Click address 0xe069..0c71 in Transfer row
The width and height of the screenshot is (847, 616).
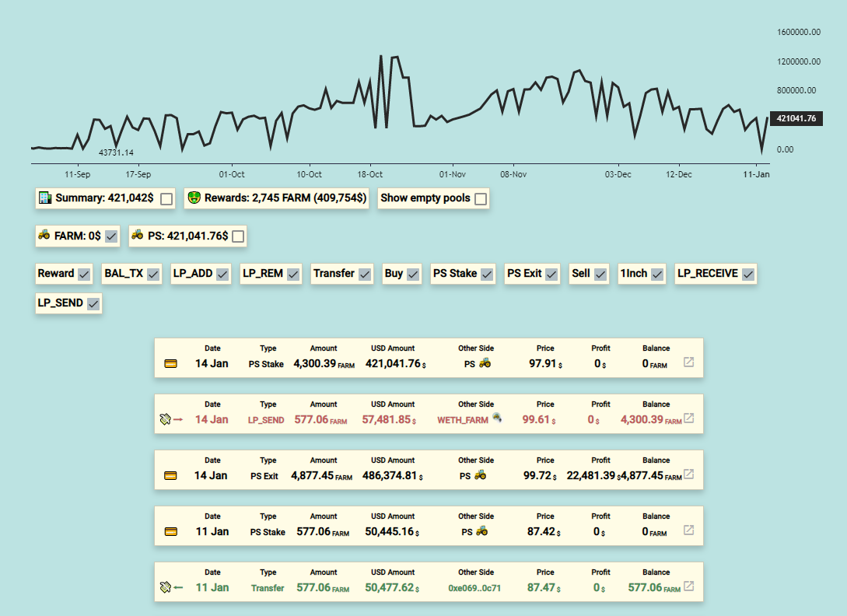[474, 588]
